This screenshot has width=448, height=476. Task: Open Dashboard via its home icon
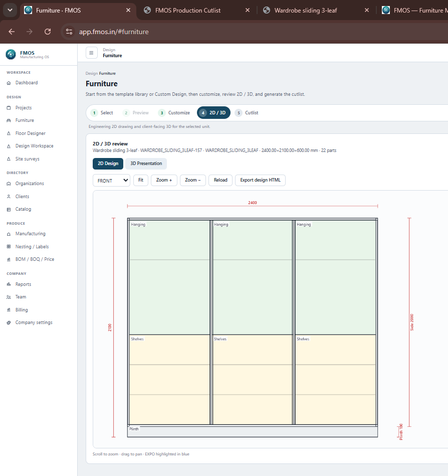(9, 83)
